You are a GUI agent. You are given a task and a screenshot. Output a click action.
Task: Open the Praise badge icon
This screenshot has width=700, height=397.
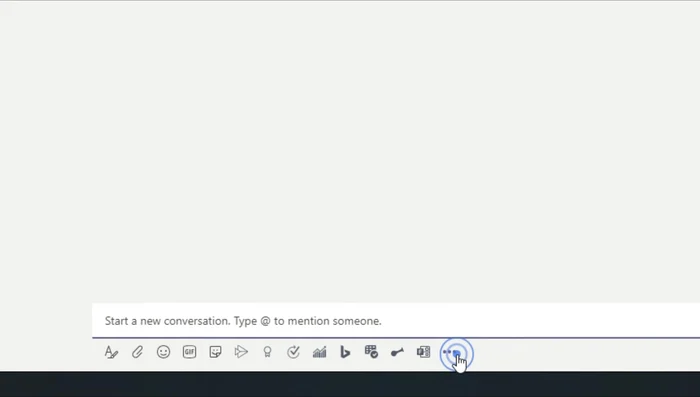coord(267,352)
